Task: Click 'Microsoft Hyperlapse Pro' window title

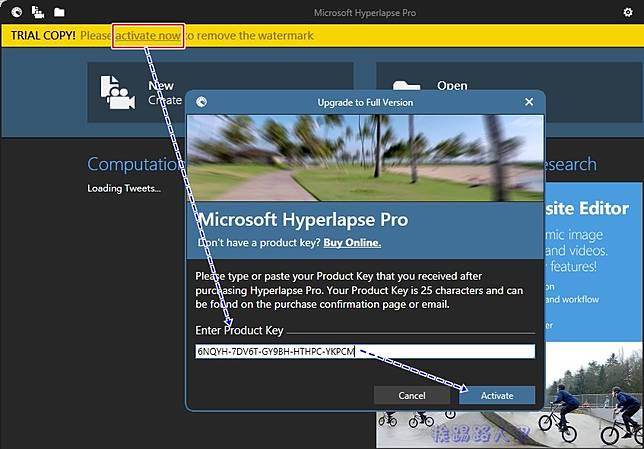Action: [365, 13]
